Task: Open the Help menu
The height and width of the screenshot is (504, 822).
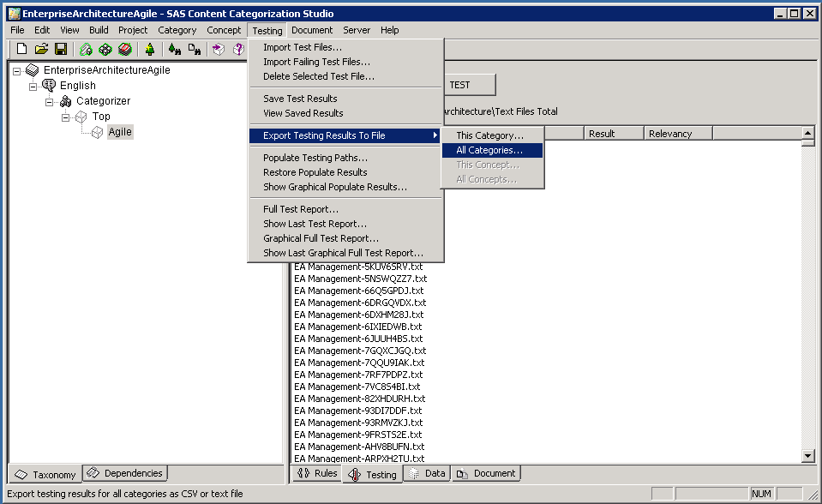Action: coord(389,30)
